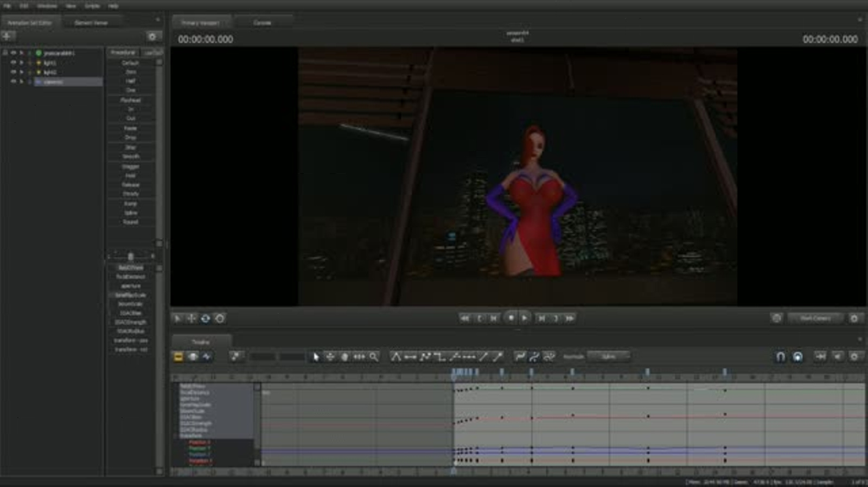Viewport: 868px width, 487px height.
Task: Toggle visibility of light1
Action: pos(14,63)
